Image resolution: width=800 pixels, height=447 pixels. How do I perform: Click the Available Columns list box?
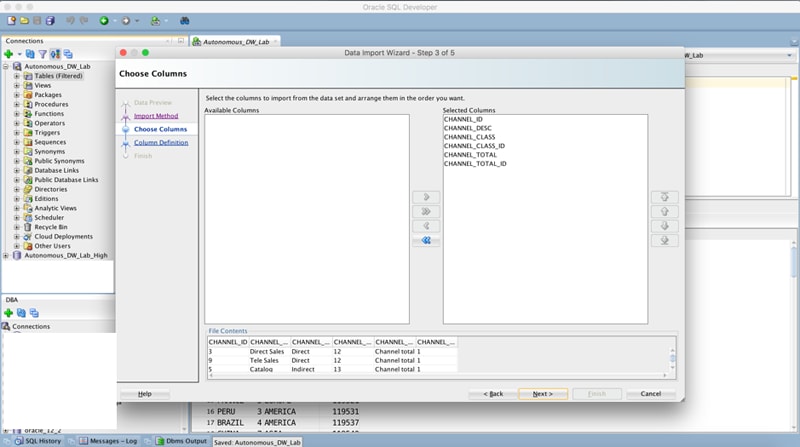(x=307, y=219)
